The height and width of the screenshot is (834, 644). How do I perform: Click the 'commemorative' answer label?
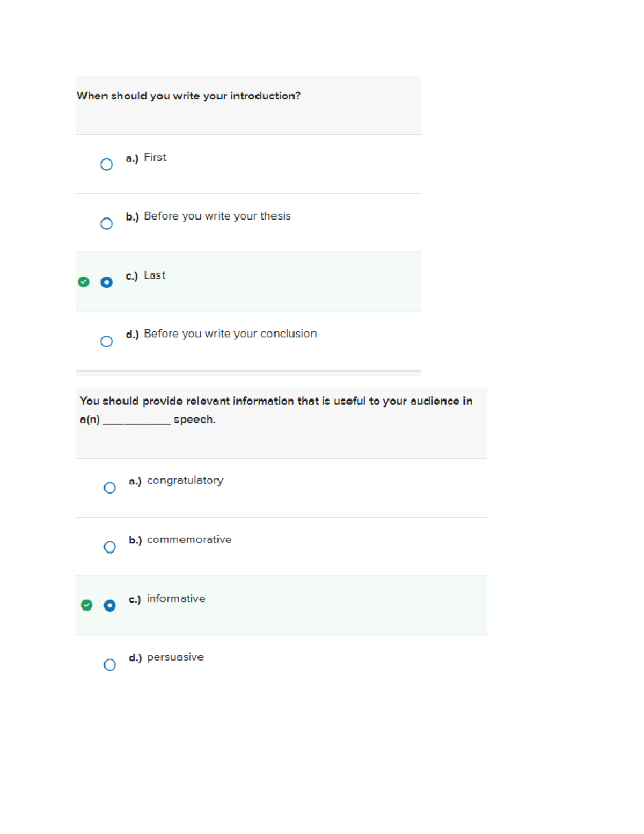coord(189,539)
